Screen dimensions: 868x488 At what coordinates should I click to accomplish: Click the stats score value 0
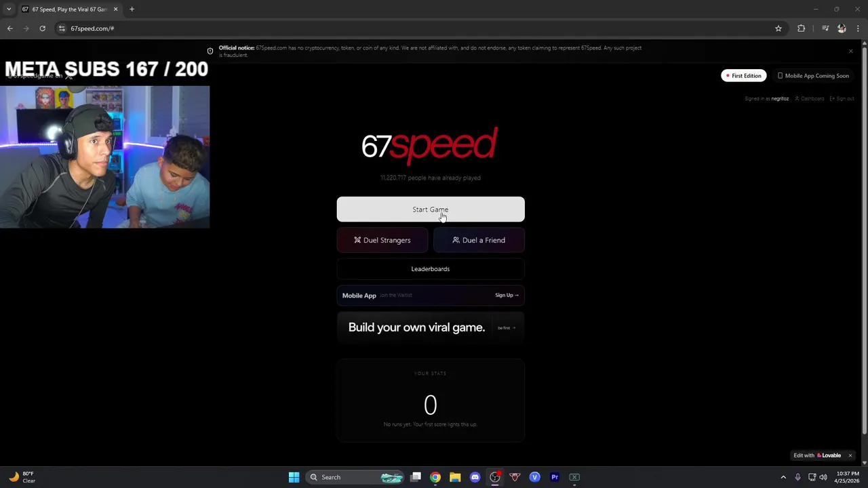(x=431, y=405)
